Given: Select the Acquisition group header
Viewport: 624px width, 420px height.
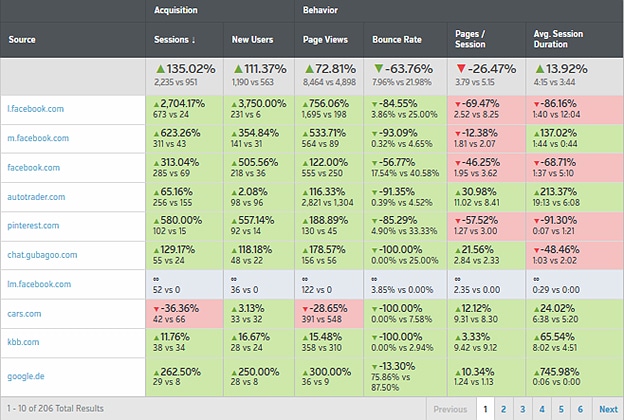Looking at the screenshot, I should click(175, 10).
